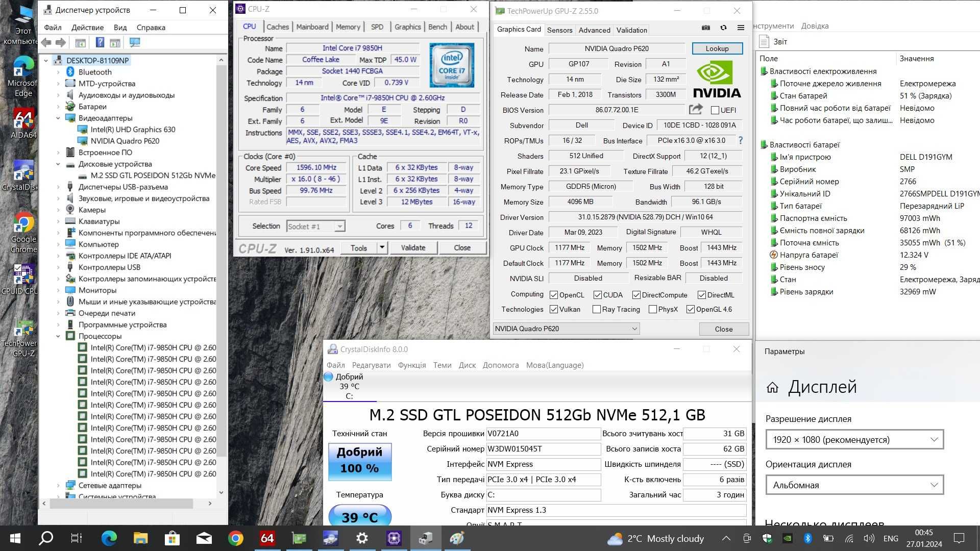Click the forward arrow in Device Manager toolbar
Image resolution: width=980 pixels, height=551 pixels.
(61, 42)
